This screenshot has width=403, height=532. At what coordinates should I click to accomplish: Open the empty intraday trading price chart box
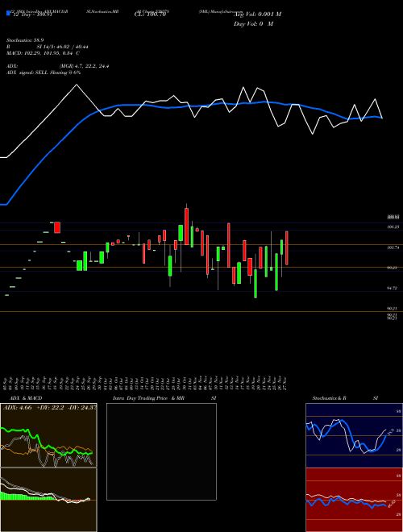click(161, 451)
